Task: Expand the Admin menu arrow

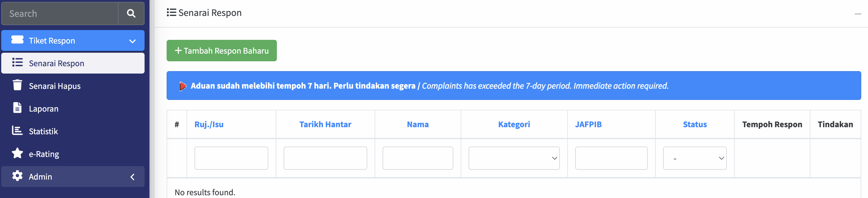Action: [x=132, y=177]
